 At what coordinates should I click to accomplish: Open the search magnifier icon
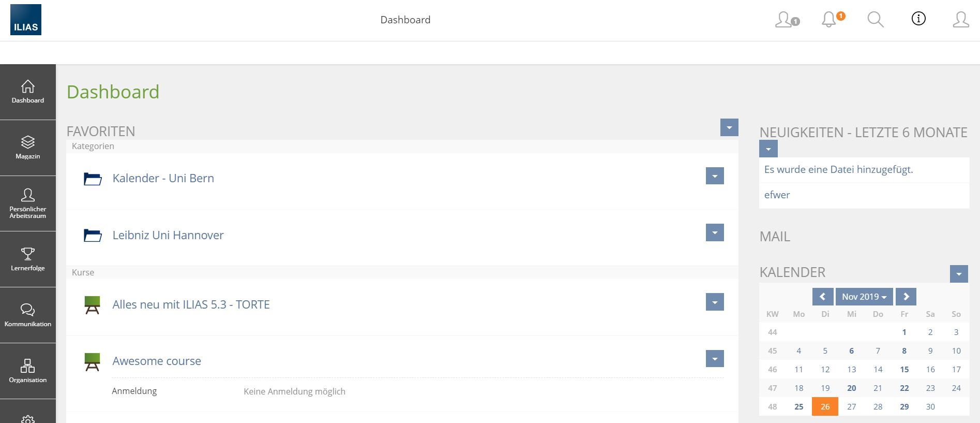pyautogui.click(x=875, y=20)
